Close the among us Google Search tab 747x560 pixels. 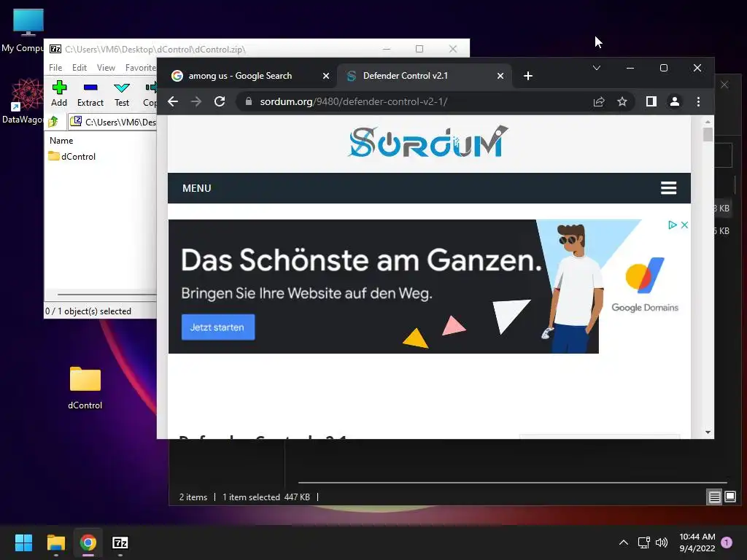point(326,76)
